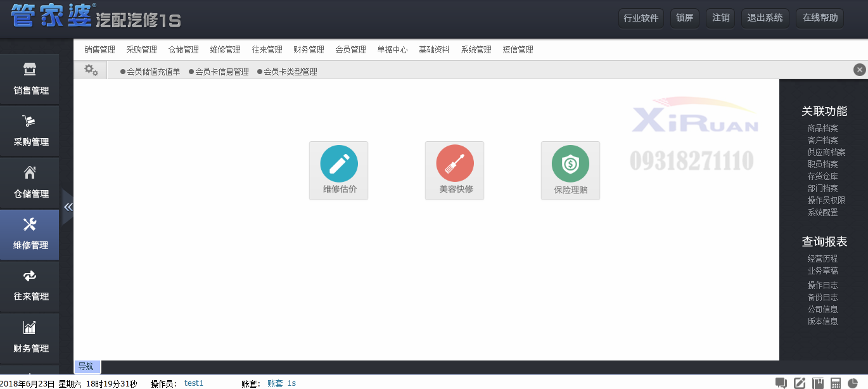Open the 美容快修 quick repair icon
The height and width of the screenshot is (389, 868).
(454, 170)
